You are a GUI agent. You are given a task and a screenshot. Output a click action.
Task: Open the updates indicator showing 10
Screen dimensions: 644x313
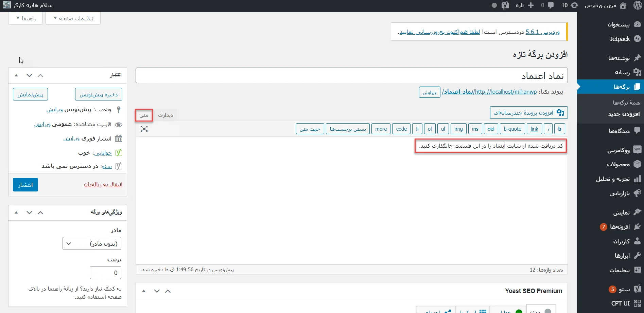[570, 5]
